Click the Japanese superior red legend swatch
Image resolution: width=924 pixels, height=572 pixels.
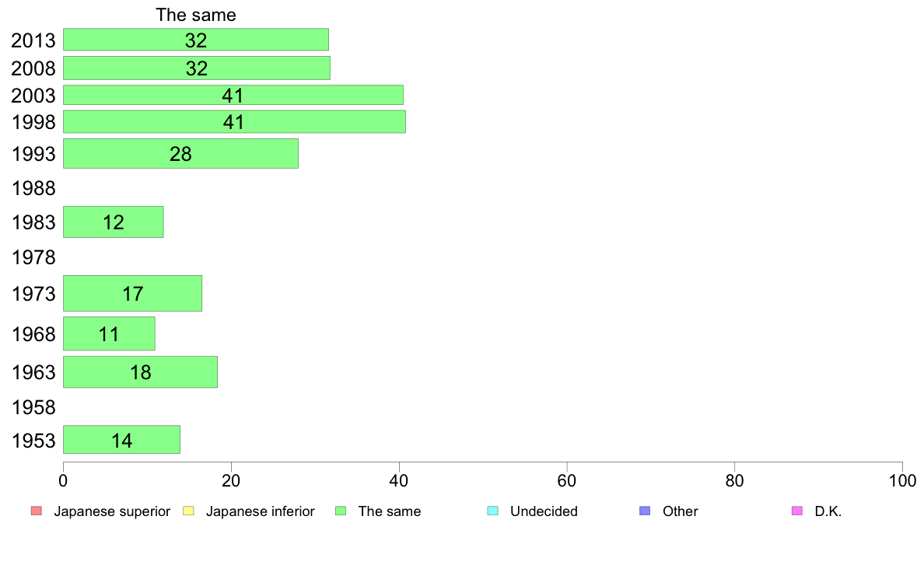pos(37,511)
